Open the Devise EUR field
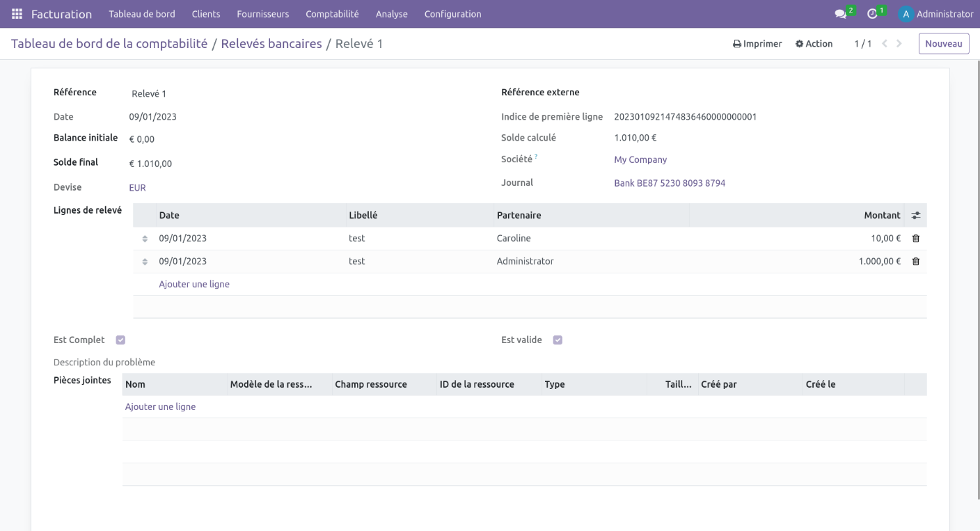The image size is (980, 531). pos(137,188)
